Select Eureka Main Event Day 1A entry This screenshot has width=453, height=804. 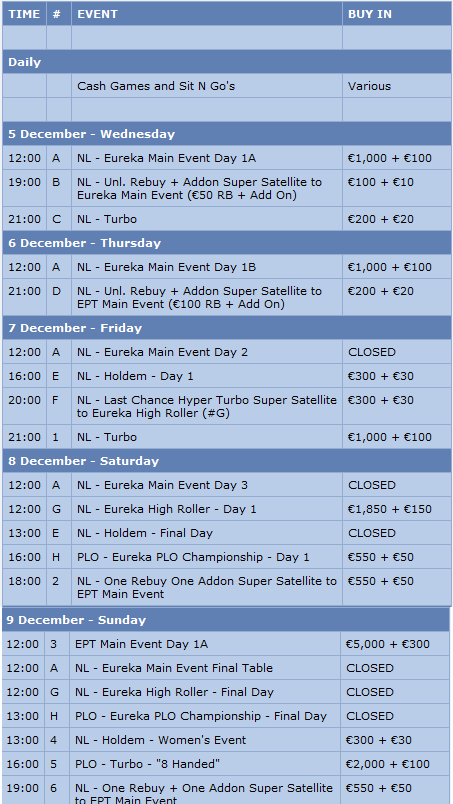pos(166,158)
